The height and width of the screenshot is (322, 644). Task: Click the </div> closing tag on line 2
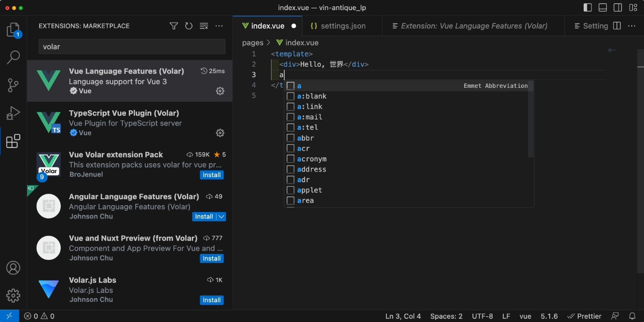[x=356, y=64]
